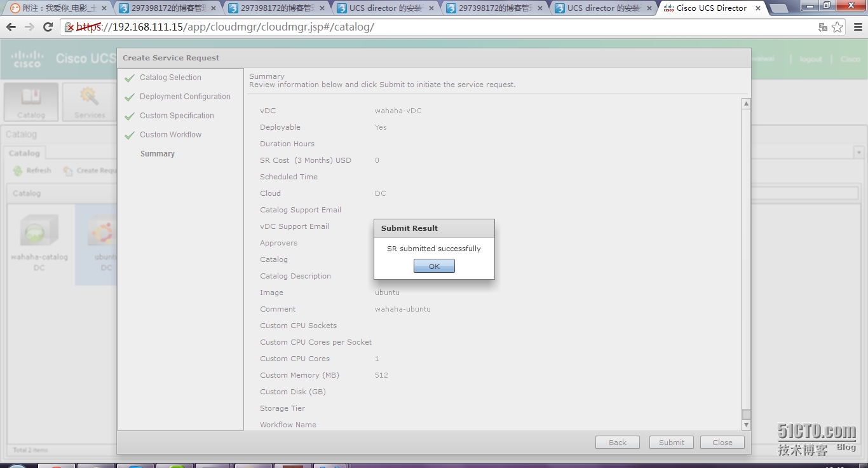This screenshot has height=468, width=868.
Task: Switch to the second tab, 297398172的博客管理
Action: point(168,8)
